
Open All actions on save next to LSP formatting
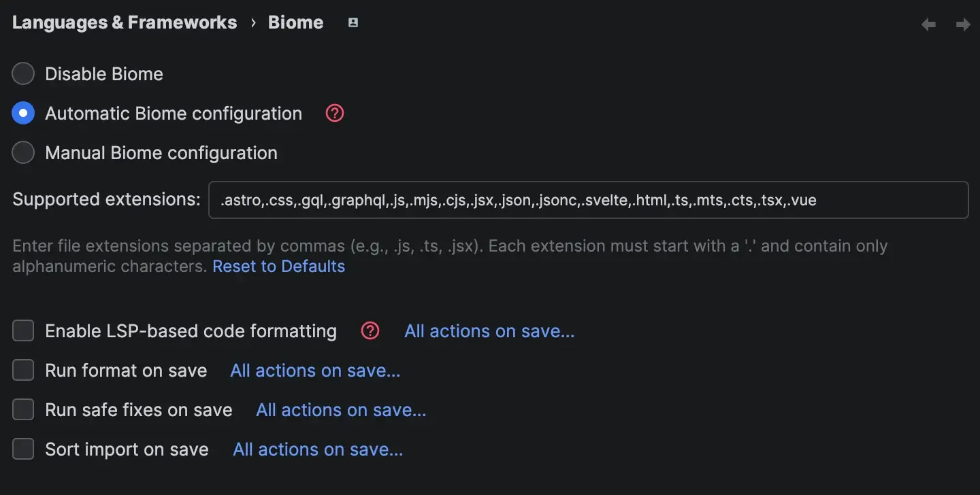click(x=488, y=331)
